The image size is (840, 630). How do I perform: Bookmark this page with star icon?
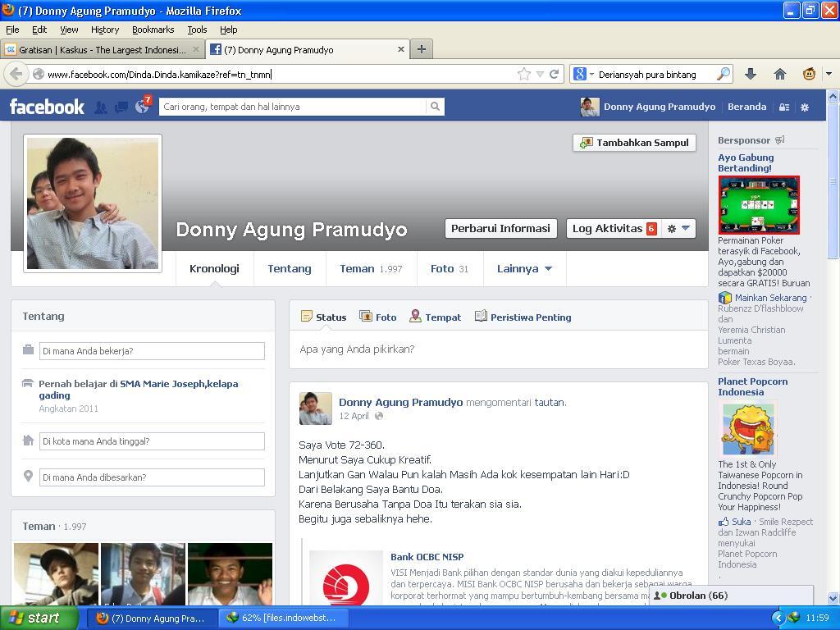pos(524,74)
